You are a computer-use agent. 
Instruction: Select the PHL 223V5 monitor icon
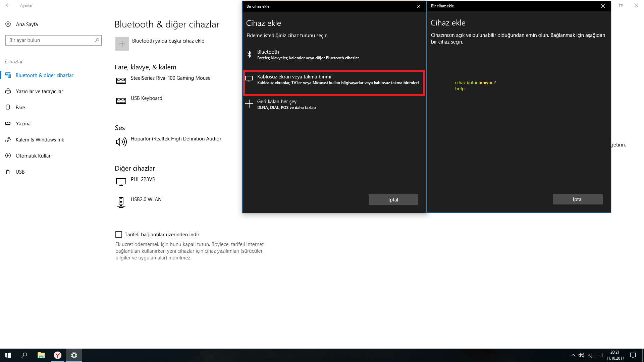pyautogui.click(x=121, y=182)
